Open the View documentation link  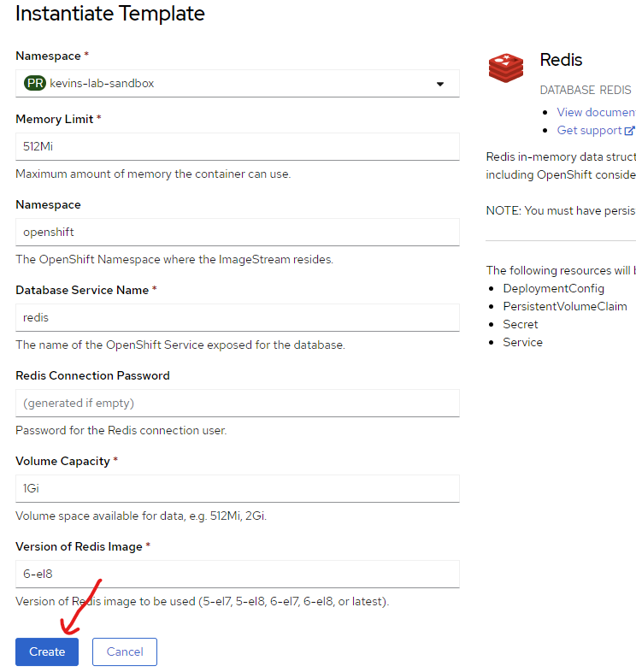coord(596,112)
